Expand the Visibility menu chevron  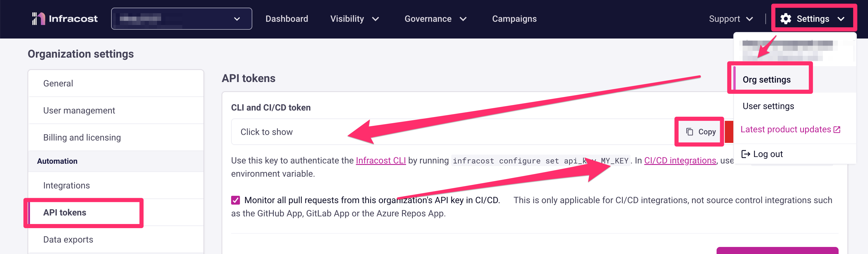(x=375, y=19)
